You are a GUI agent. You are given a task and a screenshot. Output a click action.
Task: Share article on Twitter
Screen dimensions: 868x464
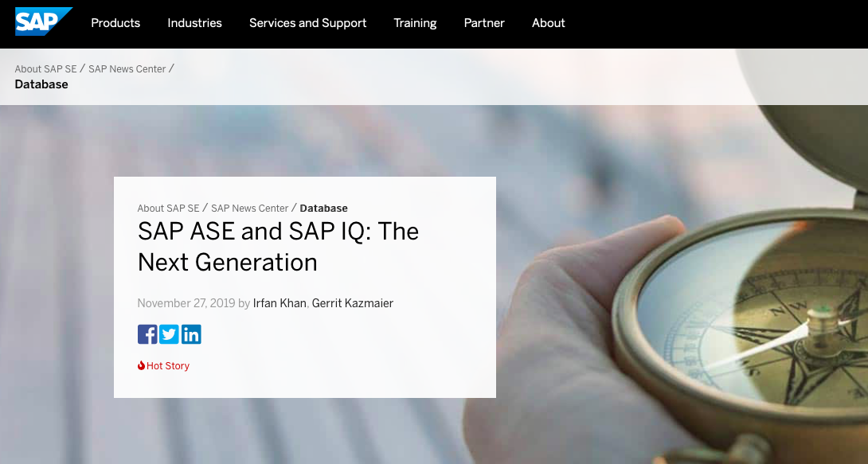pyautogui.click(x=170, y=334)
